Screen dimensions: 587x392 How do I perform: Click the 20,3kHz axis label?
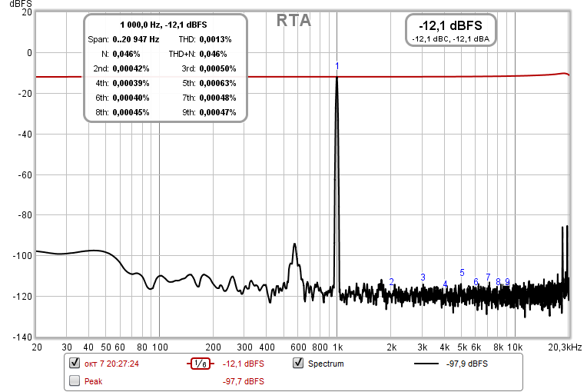pyautogui.click(x=565, y=347)
